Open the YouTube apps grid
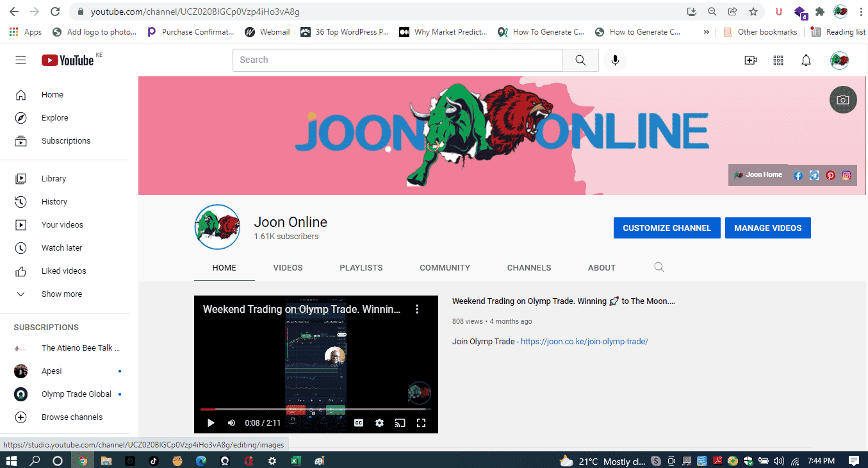868x468 pixels. coord(778,60)
